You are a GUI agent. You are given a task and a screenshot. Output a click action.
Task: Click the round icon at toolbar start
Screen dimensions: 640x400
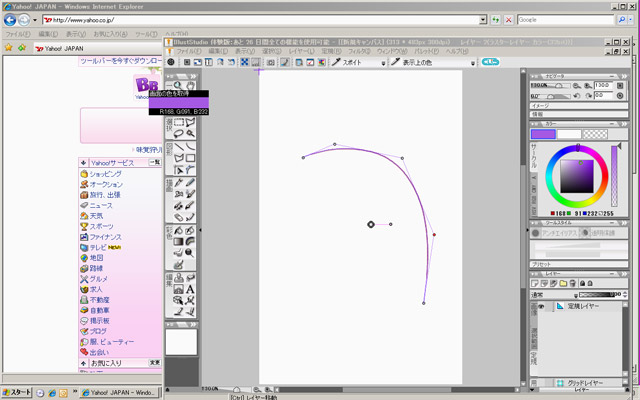coord(171,62)
